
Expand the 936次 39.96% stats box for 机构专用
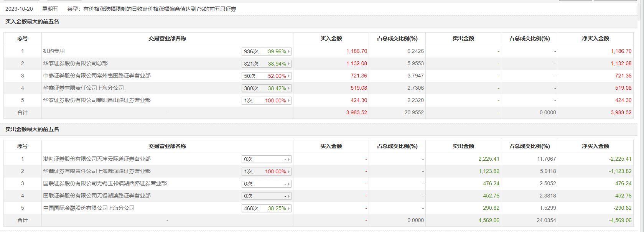coord(266,51)
